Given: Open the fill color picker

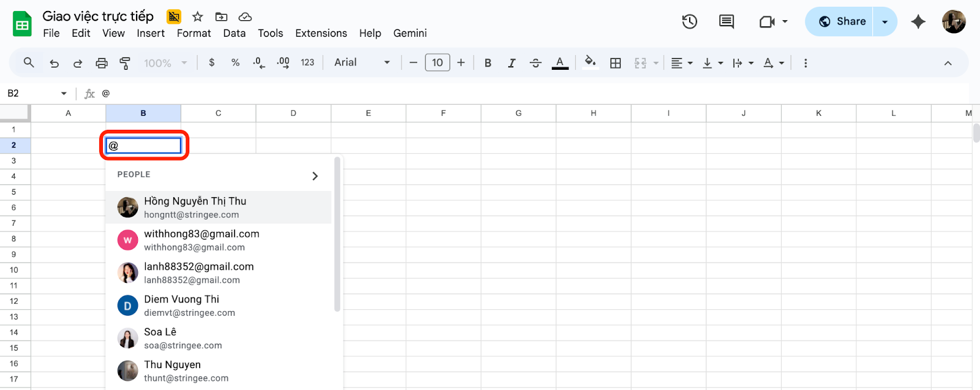Looking at the screenshot, I should tap(590, 62).
